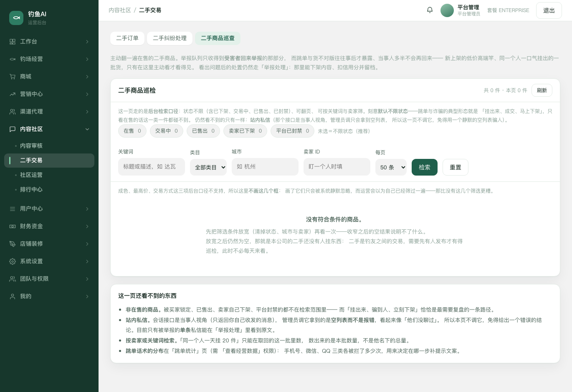Click the 我的 person icon
Image resolution: width=572 pixels, height=392 pixels.
click(13, 297)
